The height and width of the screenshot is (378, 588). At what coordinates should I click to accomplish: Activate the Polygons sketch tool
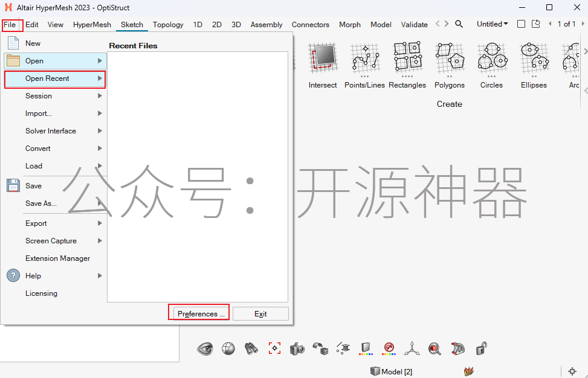(x=449, y=66)
